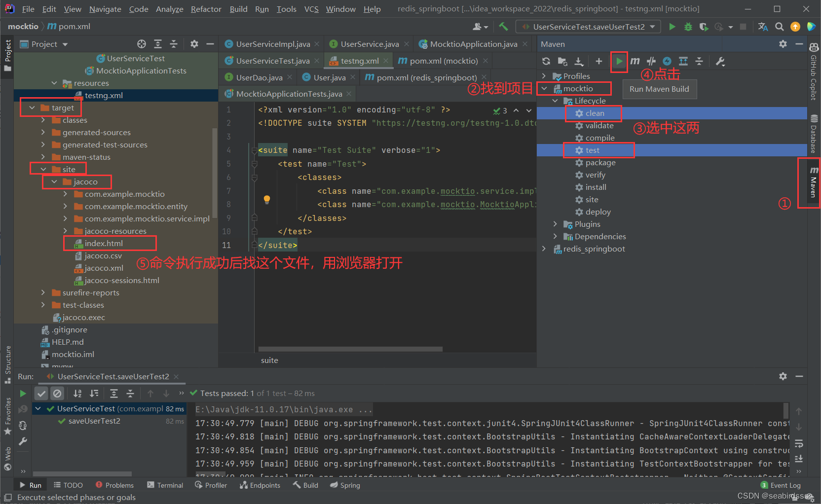
Task: Expand the surefire-reports folder
Action: [x=43, y=292]
